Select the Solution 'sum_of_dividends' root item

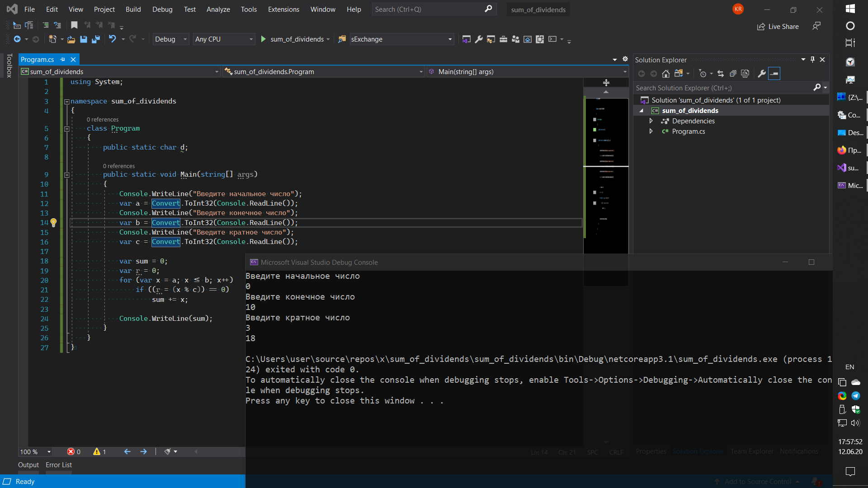pos(716,100)
